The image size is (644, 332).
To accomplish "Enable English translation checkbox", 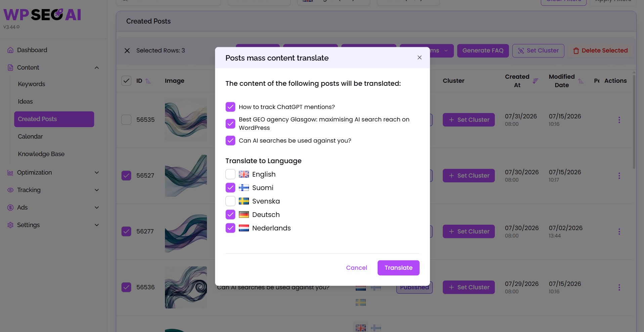I will pyautogui.click(x=230, y=174).
